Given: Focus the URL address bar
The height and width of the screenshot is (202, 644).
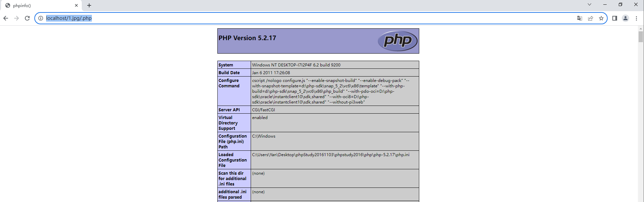Looking at the screenshot, I should point(303,18).
